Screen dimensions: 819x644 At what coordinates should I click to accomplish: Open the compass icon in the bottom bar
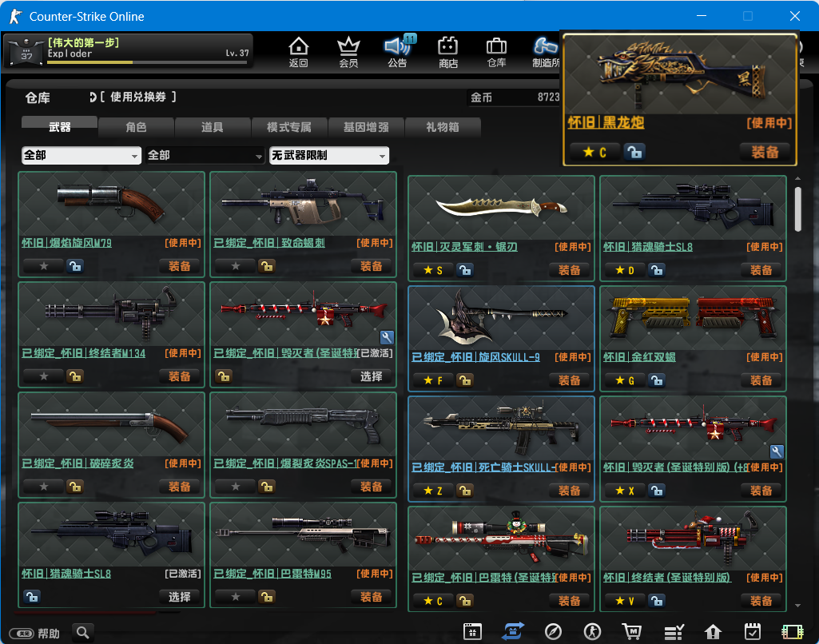coord(553,631)
